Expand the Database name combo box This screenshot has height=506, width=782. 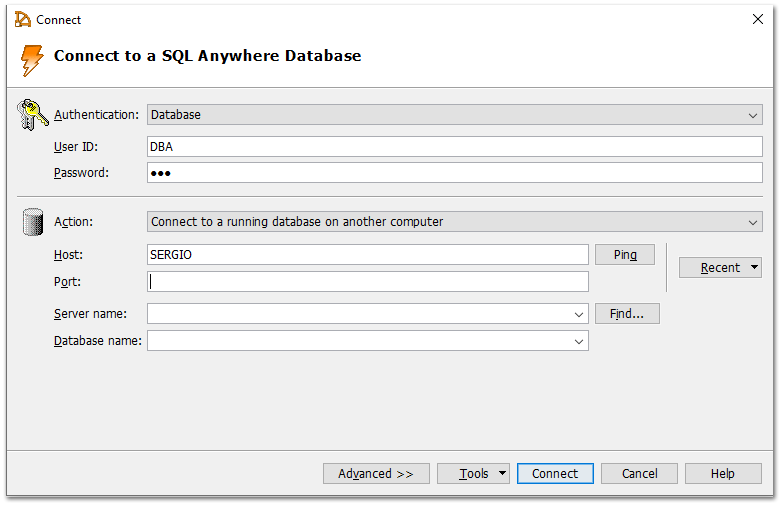(579, 341)
